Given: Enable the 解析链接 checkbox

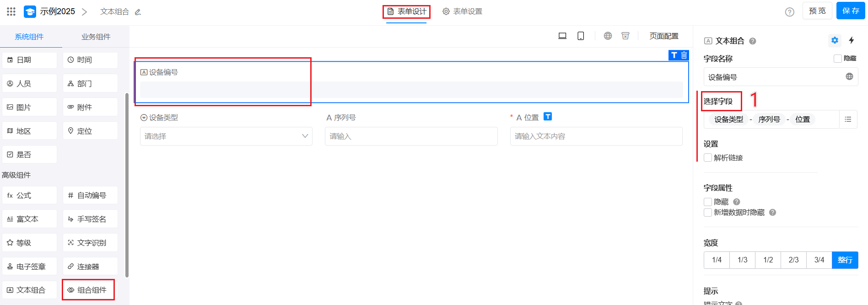Looking at the screenshot, I should pos(708,158).
